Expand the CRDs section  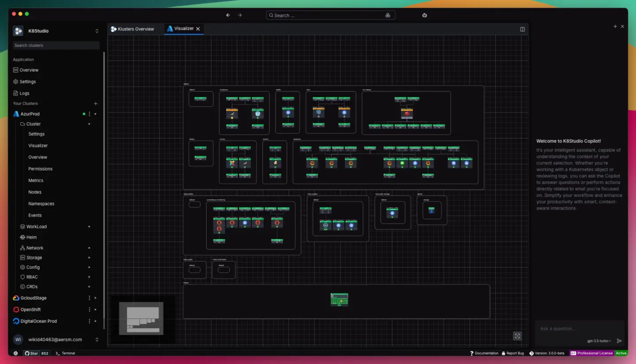89,287
